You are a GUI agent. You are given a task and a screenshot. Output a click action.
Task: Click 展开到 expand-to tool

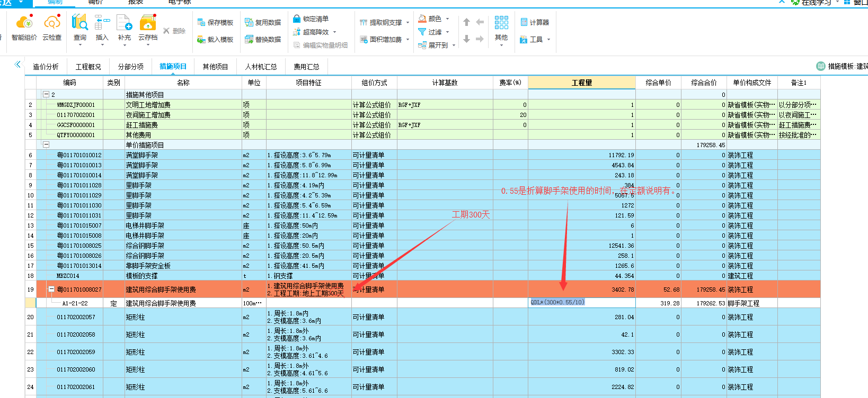coord(433,45)
